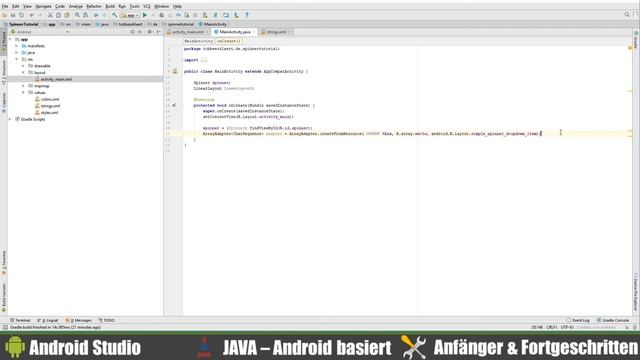Click the Open file toolbar icon
The image size is (640, 360).
4,15
